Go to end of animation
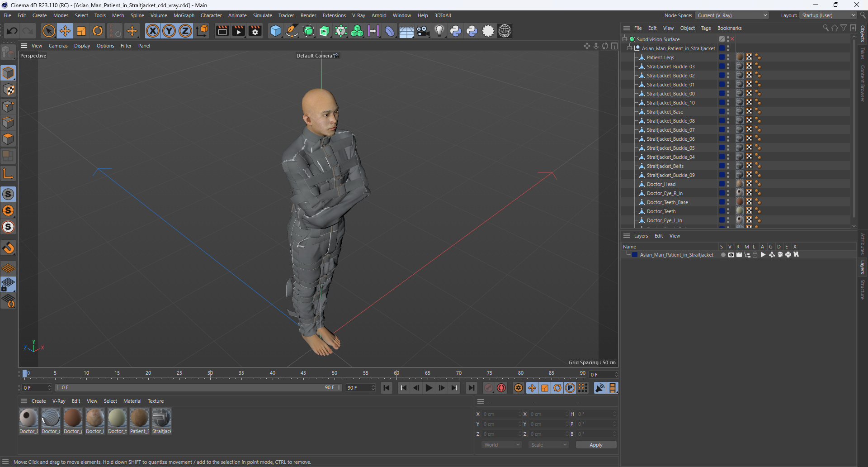The image size is (868, 467). tap(471, 388)
